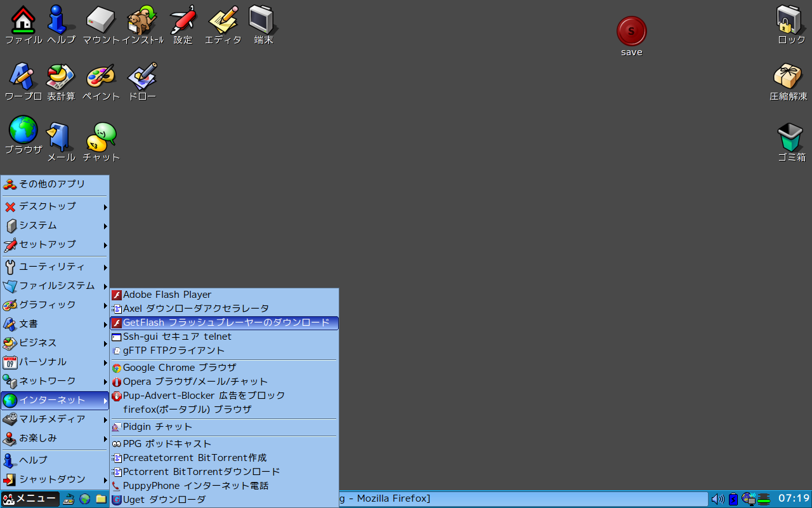Launch PuppyPhone インターネット電話
This screenshot has height=508, width=812.
click(225, 486)
